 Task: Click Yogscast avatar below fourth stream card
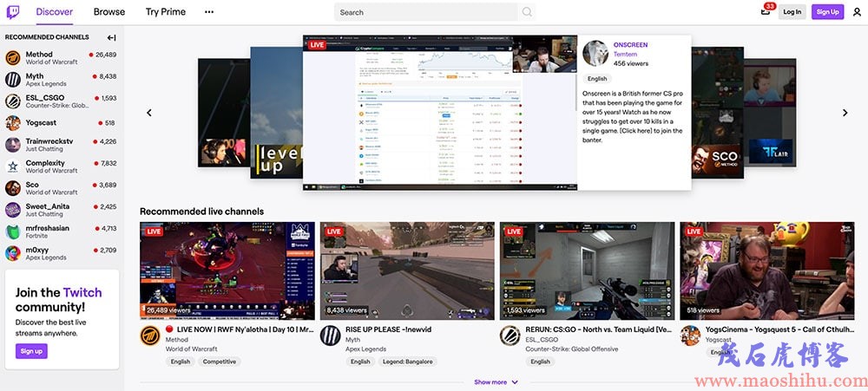click(690, 336)
